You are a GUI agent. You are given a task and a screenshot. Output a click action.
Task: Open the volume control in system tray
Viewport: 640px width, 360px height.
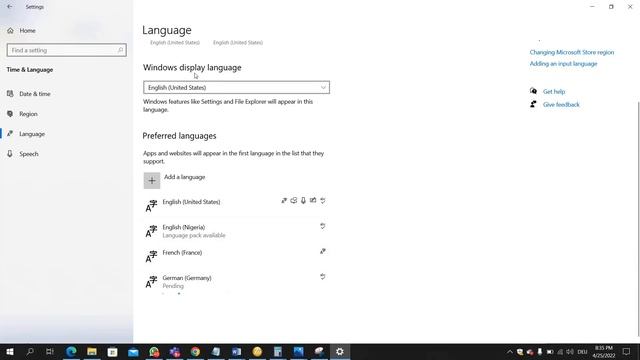[570, 351]
